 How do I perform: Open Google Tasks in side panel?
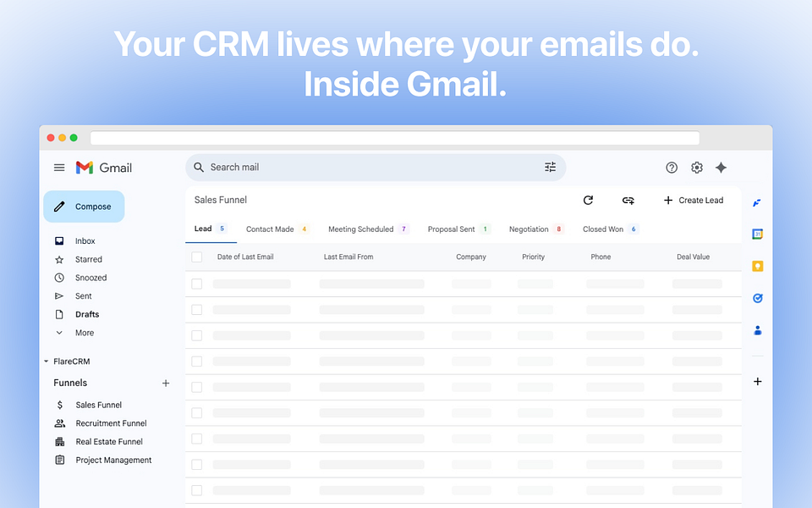click(757, 298)
